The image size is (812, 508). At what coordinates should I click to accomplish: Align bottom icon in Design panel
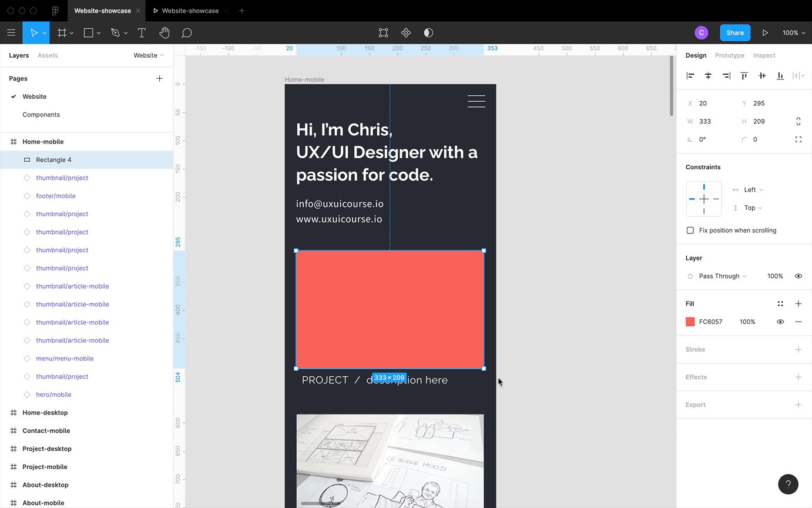click(780, 75)
